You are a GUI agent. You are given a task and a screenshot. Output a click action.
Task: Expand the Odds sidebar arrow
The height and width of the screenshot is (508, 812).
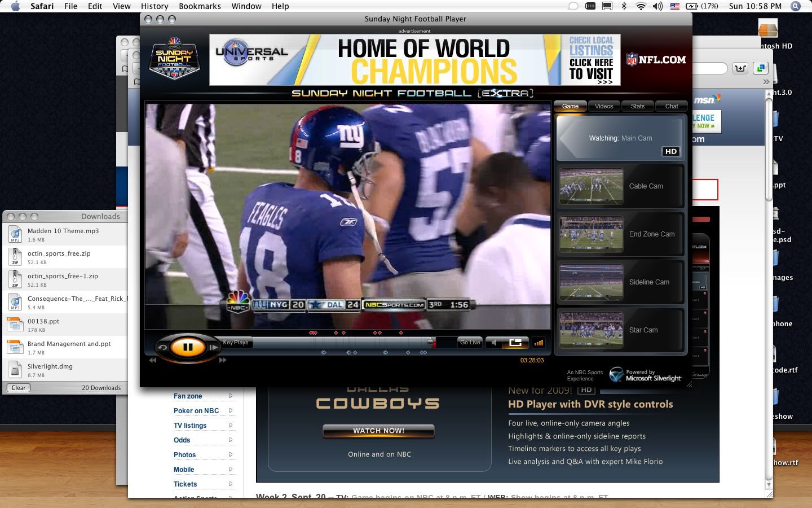tap(230, 440)
